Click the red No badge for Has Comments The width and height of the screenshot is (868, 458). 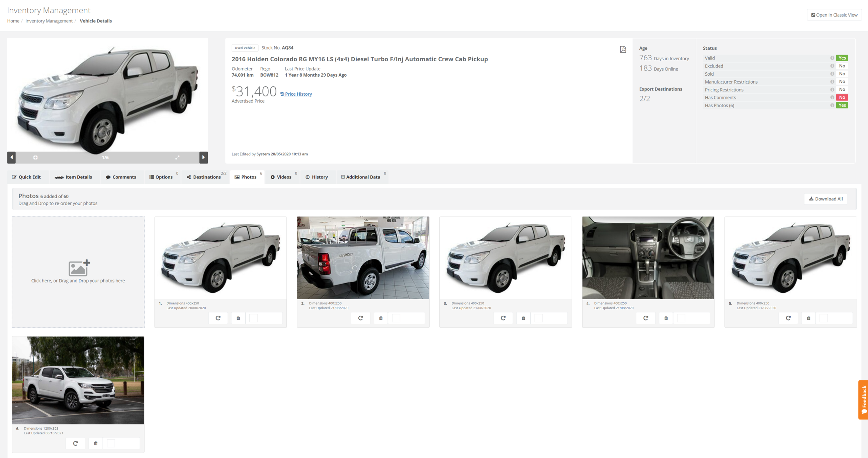[842, 97]
